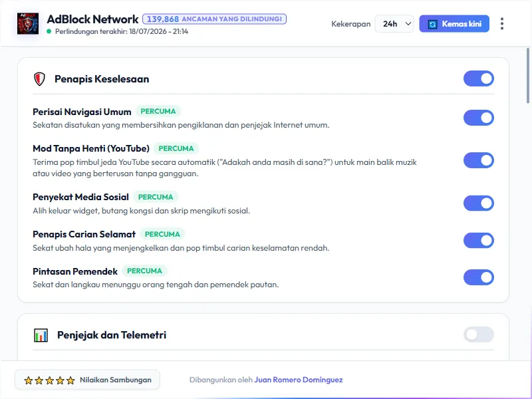Click the bar chart icon beside Penjejak dan Telemetri
Image resolution: width=532 pixels, height=399 pixels.
coord(41,335)
